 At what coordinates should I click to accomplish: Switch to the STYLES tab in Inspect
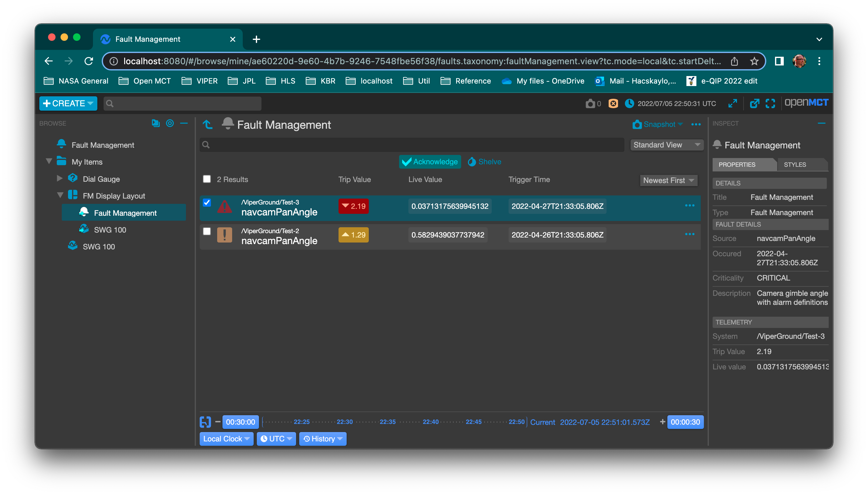[795, 165]
